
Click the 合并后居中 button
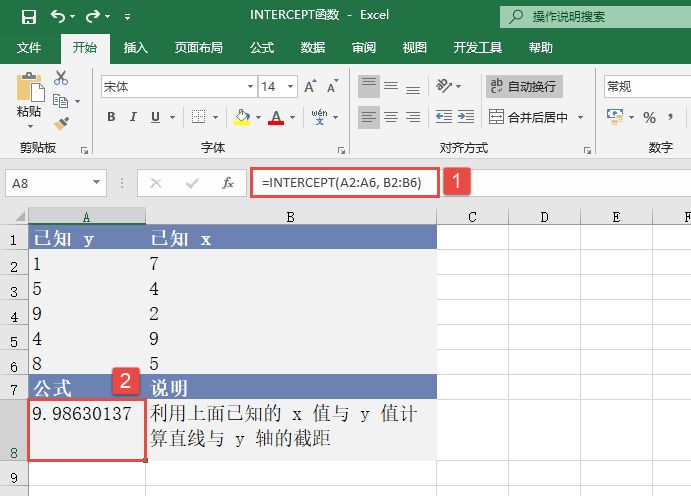click(x=529, y=117)
